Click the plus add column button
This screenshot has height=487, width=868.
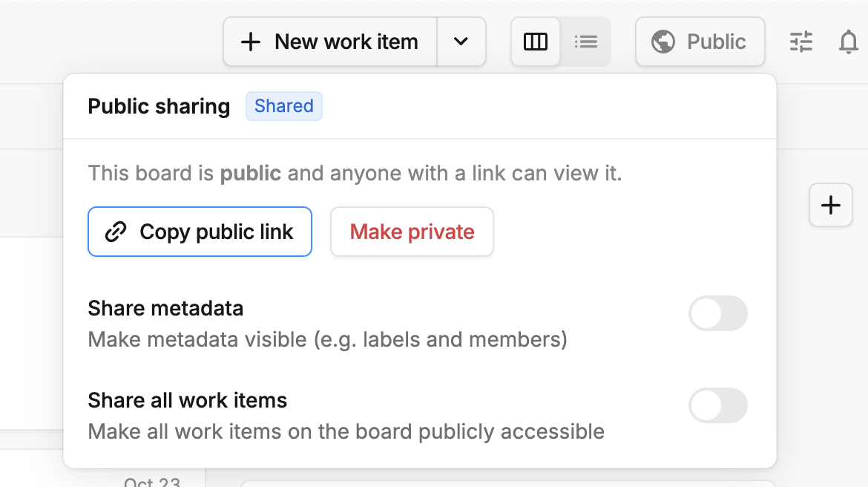pyautogui.click(x=830, y=205)
